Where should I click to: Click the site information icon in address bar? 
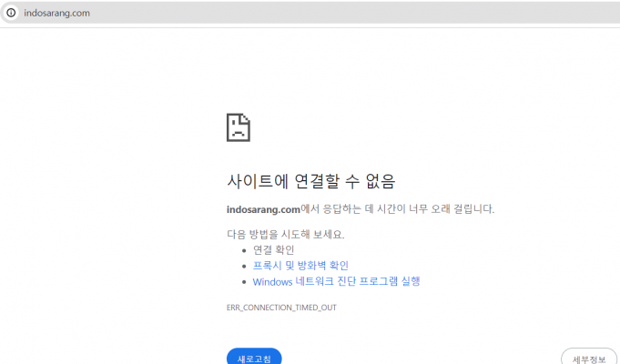click(11, 13)
